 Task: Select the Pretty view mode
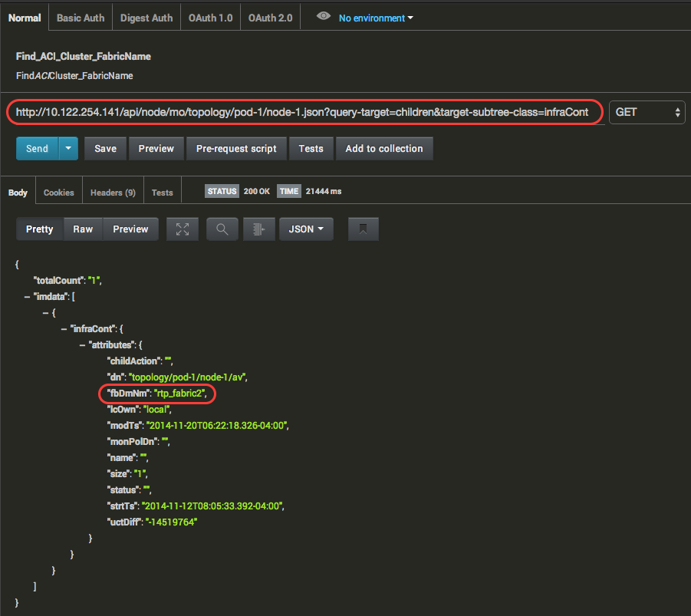[x=40, y=229]
